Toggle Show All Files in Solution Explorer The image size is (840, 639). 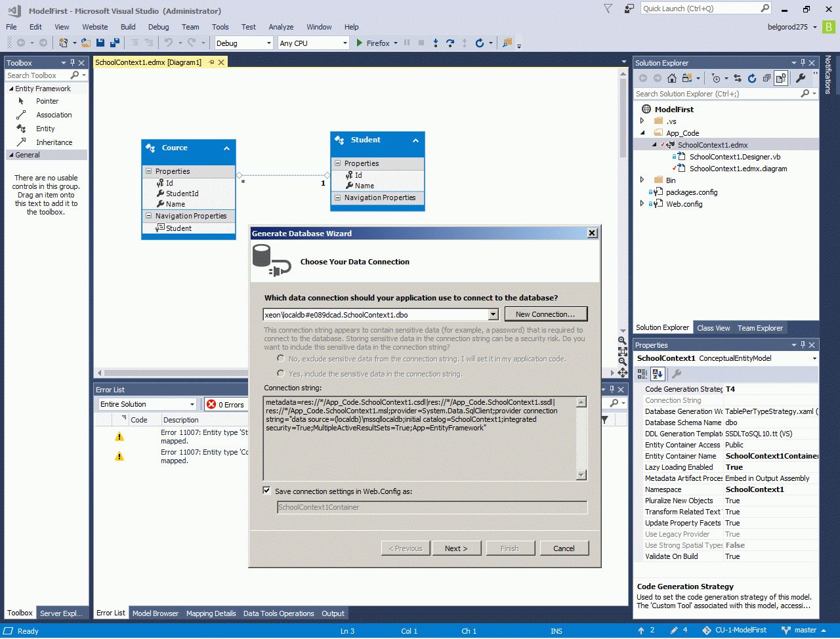tap(781, 78)
